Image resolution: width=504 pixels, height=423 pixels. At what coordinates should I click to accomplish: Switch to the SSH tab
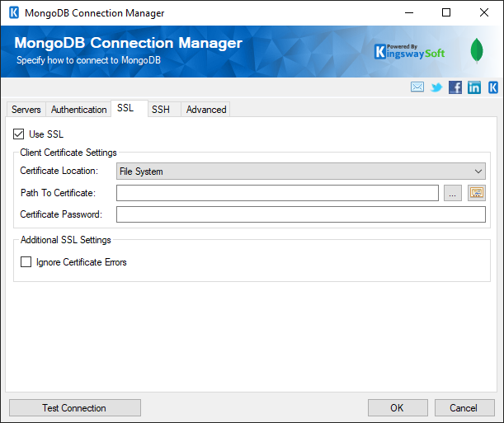[x=164, y=110]
